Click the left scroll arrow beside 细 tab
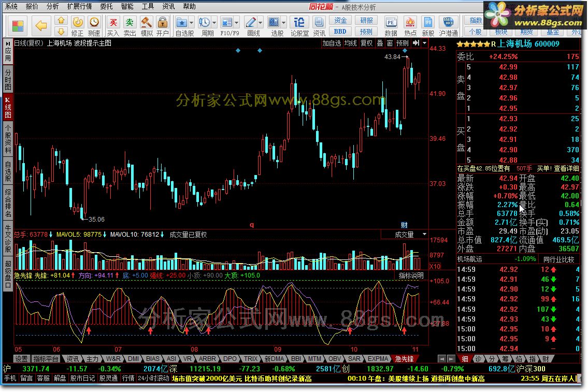This screenshot has height=392, width=588. click(x=442, y=359)
